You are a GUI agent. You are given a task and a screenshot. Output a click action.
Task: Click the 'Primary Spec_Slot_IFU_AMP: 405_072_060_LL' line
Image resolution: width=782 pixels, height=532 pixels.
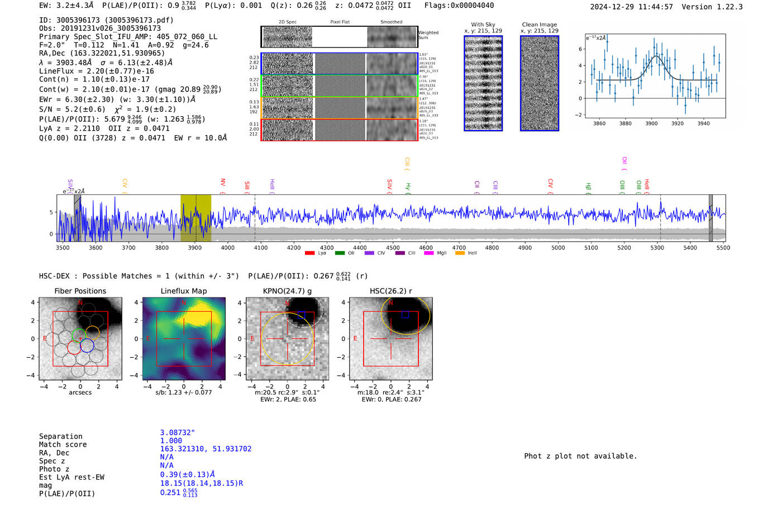coord(128,37)
